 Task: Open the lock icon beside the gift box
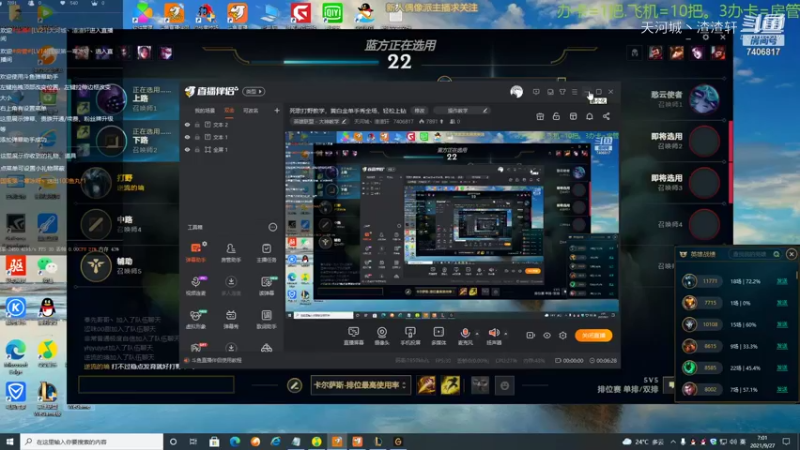(556, 116)
